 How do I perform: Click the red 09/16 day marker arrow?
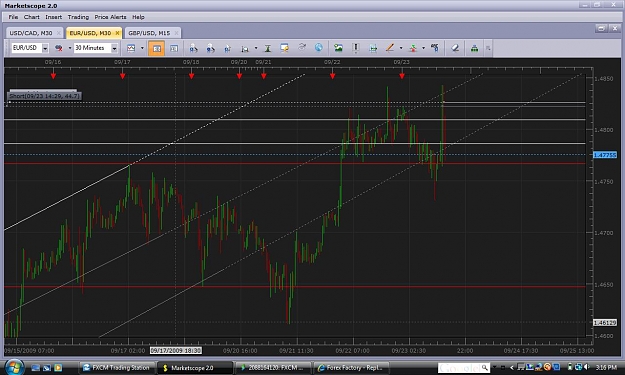click(x=53, y=76)
